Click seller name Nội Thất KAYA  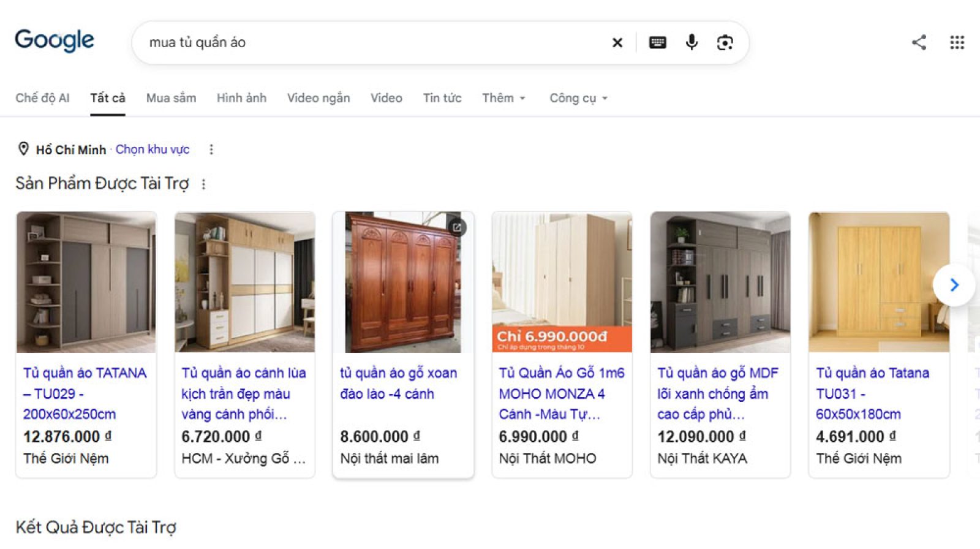[702, 458]
